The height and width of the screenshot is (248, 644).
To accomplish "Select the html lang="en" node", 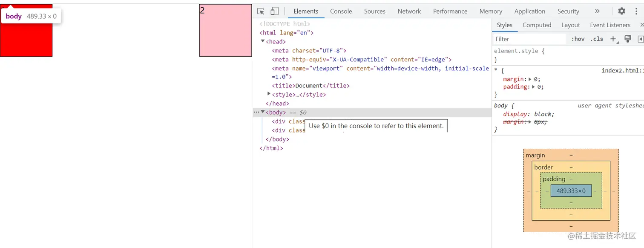I will pos(287,33).
